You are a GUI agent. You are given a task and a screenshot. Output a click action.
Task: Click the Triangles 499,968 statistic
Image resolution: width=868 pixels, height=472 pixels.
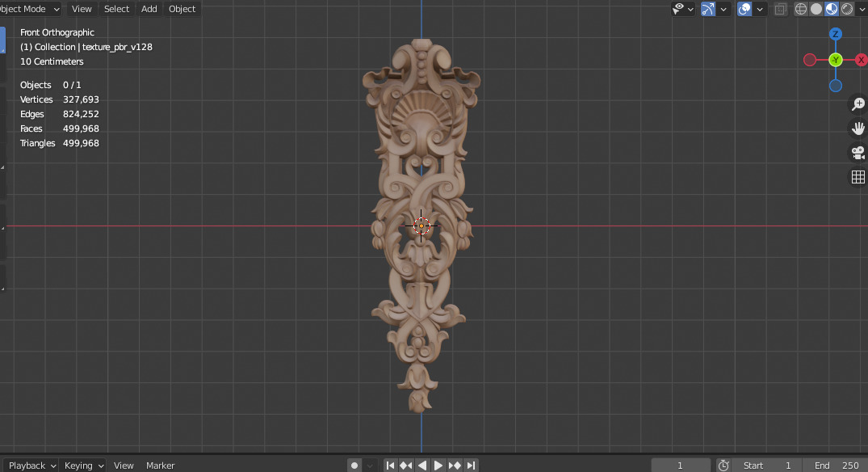tap(59, 143)
